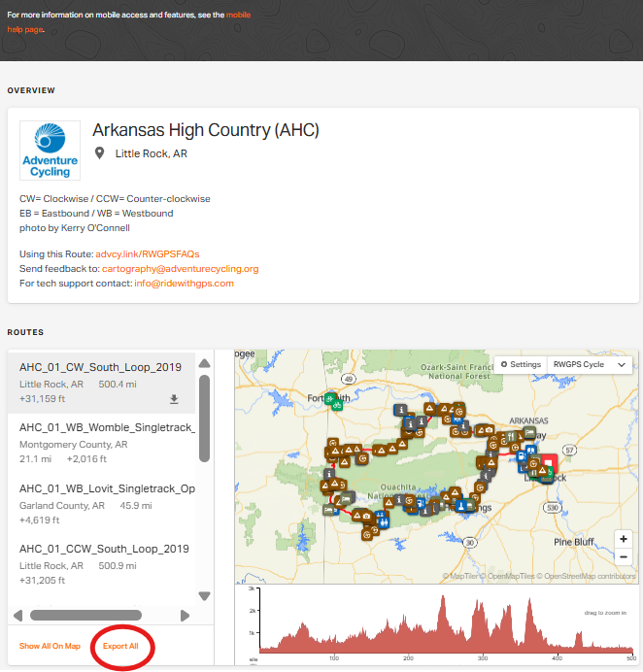
Task: Click the Adventure Cycling logo
Action: [x=51, y=151]
